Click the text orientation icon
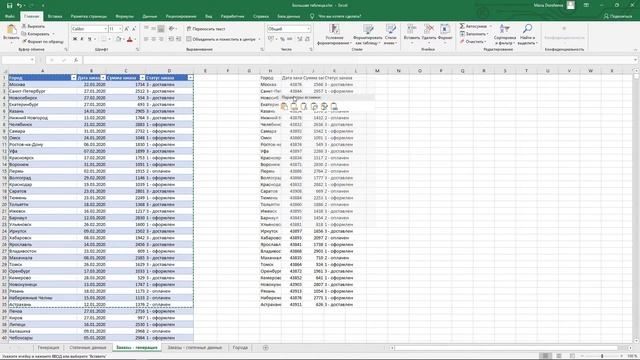 [x=171, y=29]
